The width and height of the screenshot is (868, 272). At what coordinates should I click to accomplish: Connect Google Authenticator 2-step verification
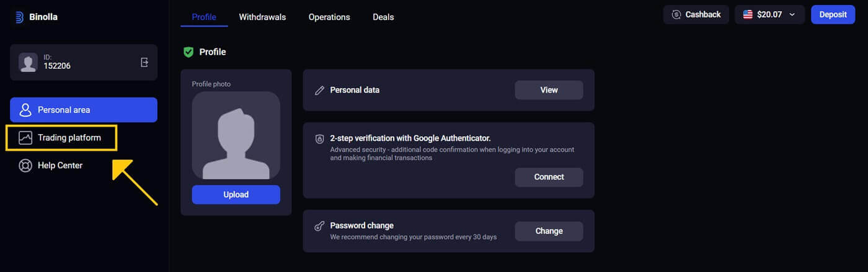pos(549,177)
